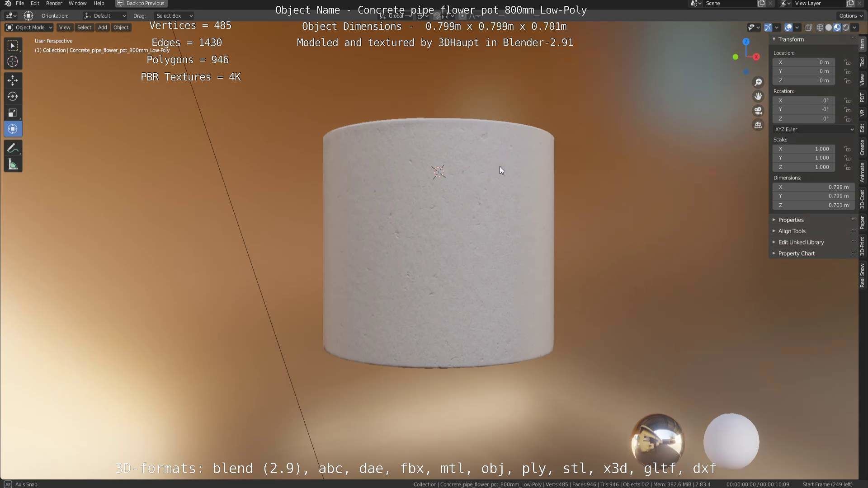The width and height of the screenshot is (868, 488).
Task: Activate the 3D Cursor tool
Action: tap(13, 61)
